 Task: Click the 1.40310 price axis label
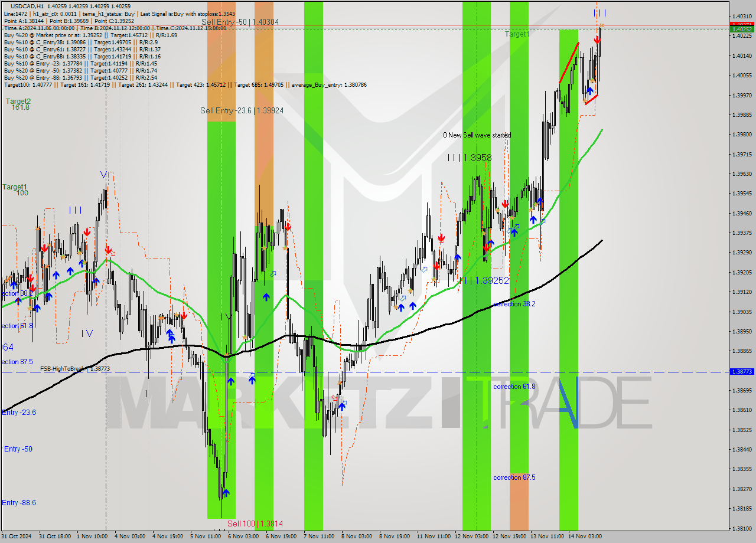tap(742, 17)
